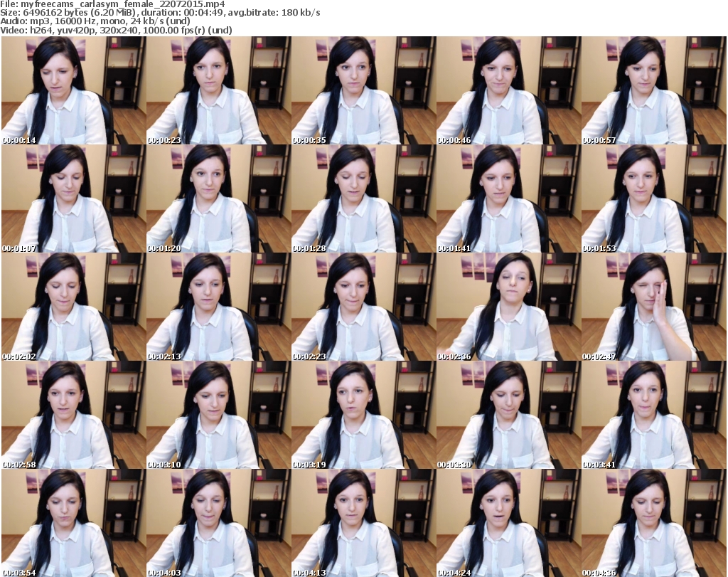Image resolution: width=728 pixels, height=577 pixels.
Task: Click the duration value '00:04:49'
Action: click(x=203, y=13)
